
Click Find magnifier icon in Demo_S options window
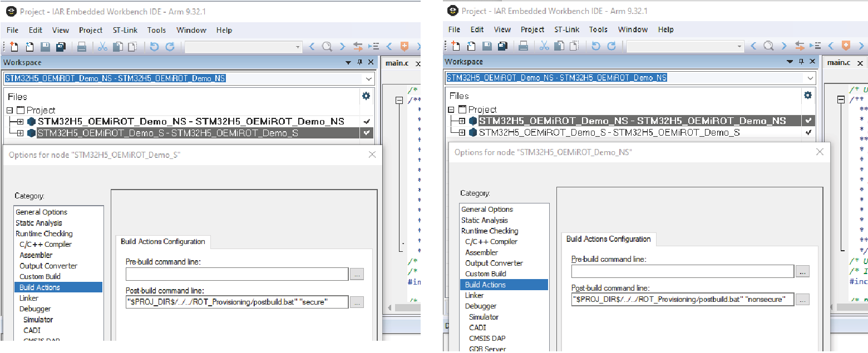(x=327, y=47)
